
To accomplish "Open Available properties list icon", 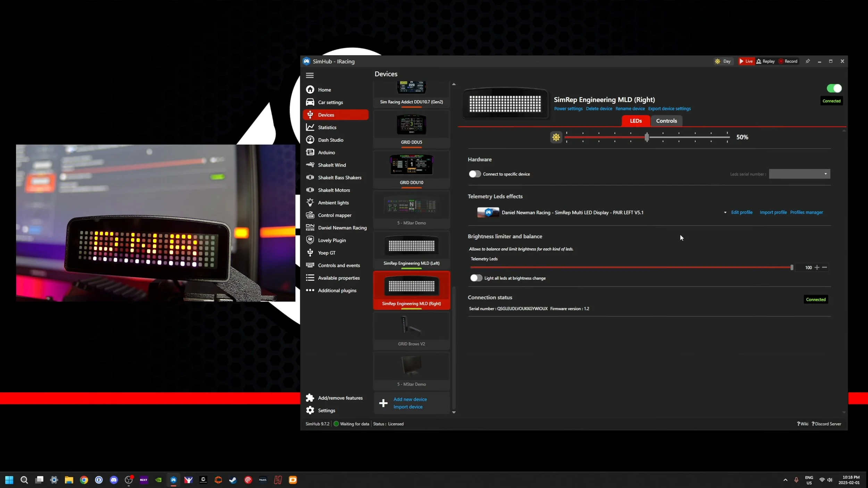I will pos(310,278).
